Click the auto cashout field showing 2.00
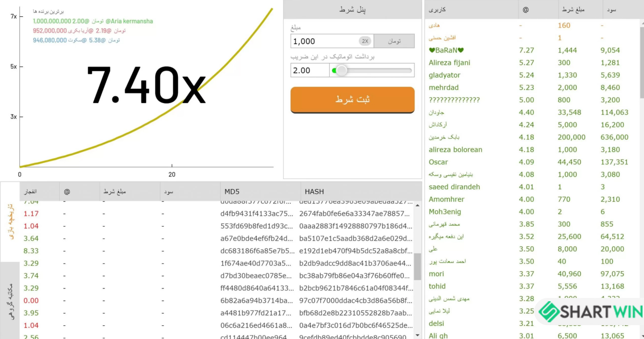Image resolution: width=644 pixels, height=339 pixels. pyautogui.click(x=310, y=70)
